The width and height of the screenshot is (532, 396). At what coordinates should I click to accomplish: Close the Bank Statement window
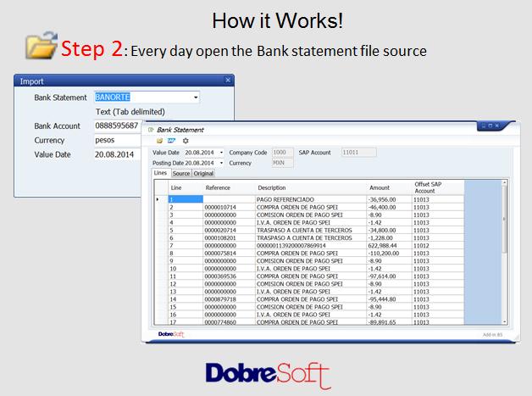pyautogui.click(x=497, y=125)
